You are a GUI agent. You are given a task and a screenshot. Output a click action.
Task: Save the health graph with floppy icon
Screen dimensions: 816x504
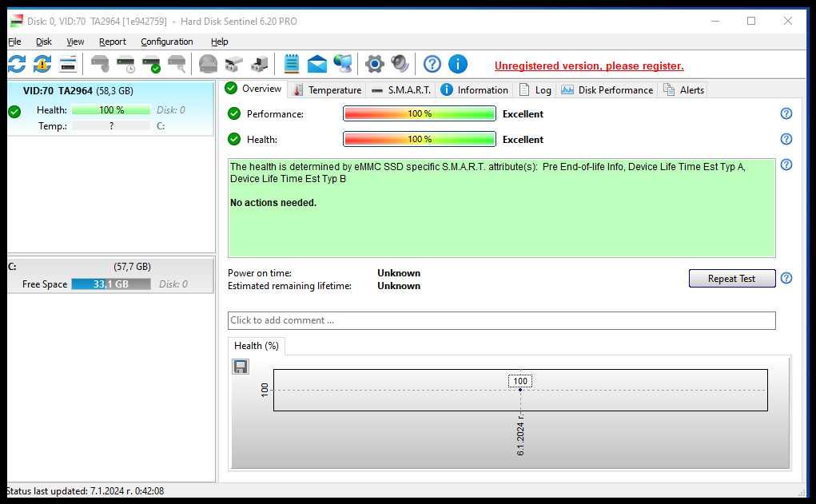click(241, 367)
